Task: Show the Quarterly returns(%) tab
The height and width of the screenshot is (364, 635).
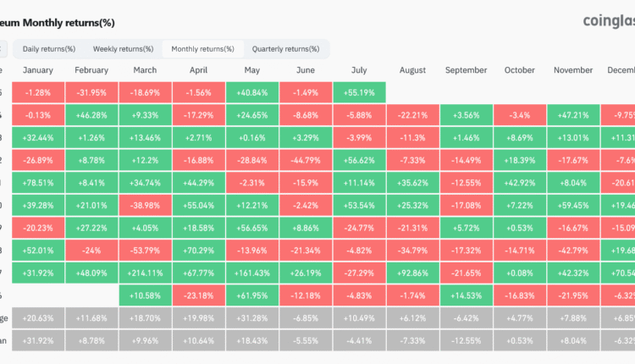Action: pos(285,49)
